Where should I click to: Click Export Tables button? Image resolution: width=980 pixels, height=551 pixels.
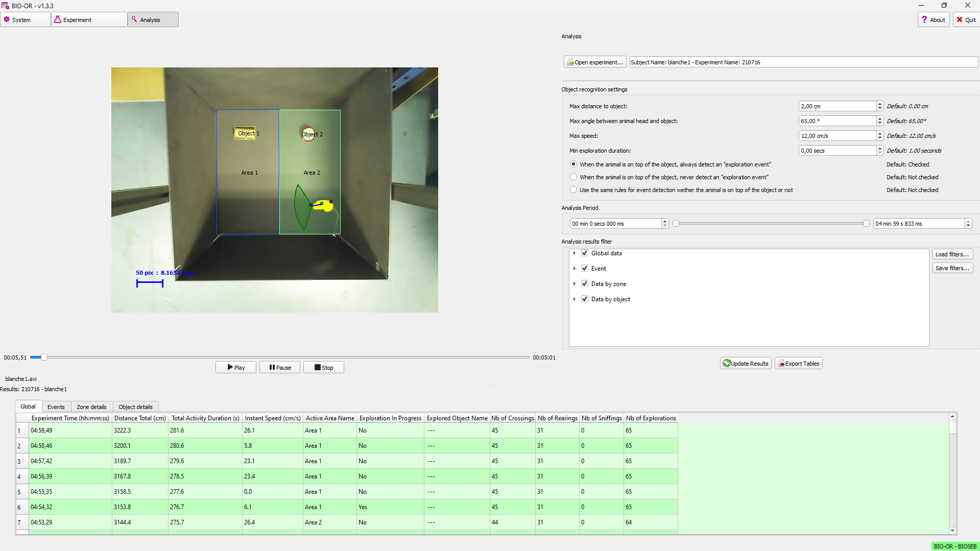pos(798,363)
